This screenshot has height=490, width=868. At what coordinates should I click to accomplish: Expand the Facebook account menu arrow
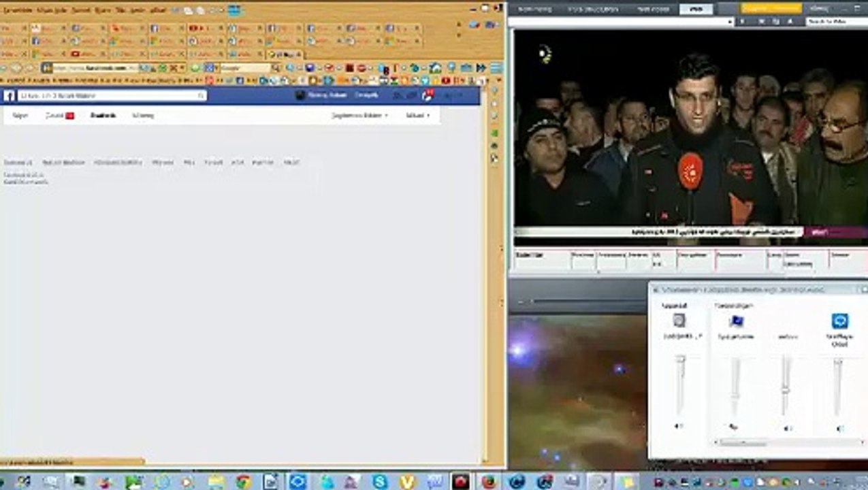tap(460, 96)
